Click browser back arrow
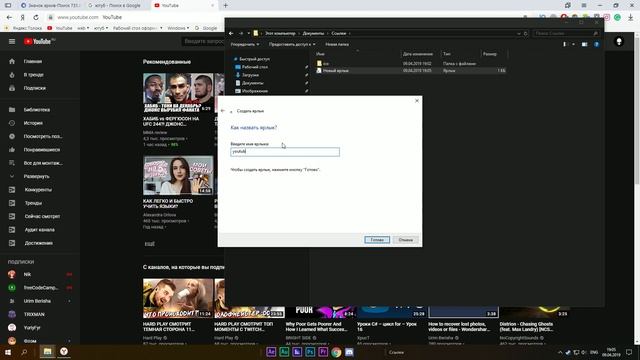 tap(9, 18)
